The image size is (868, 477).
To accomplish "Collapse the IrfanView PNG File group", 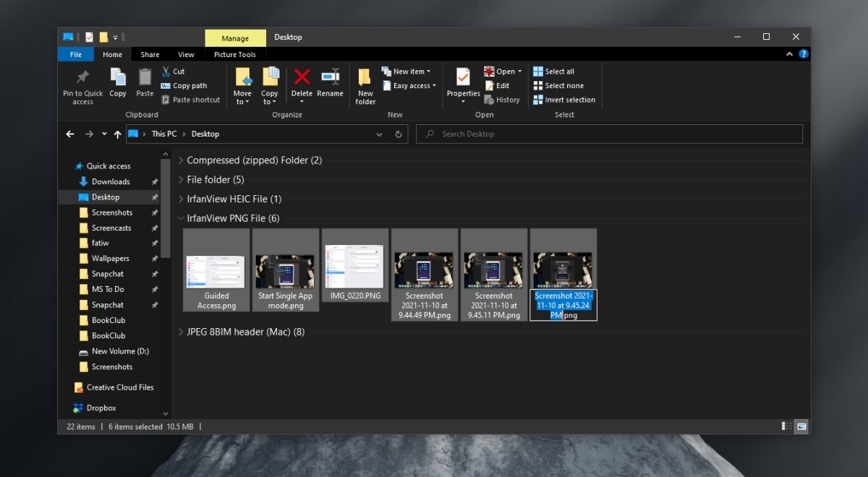I will coord(181,218).
